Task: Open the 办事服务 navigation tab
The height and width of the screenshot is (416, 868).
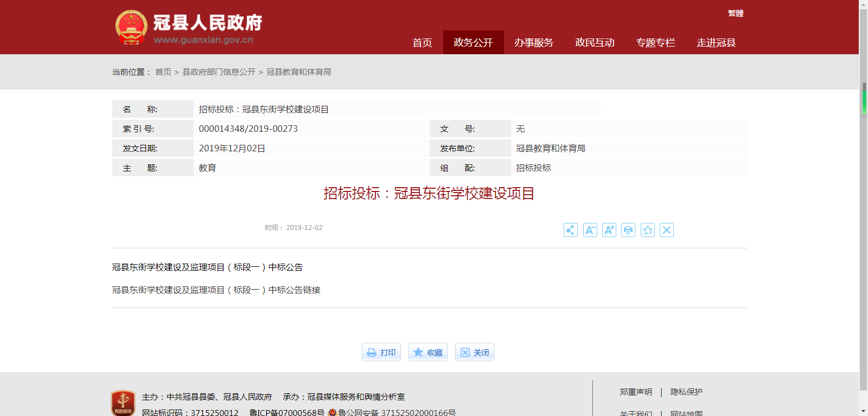Action: (534, 42)
